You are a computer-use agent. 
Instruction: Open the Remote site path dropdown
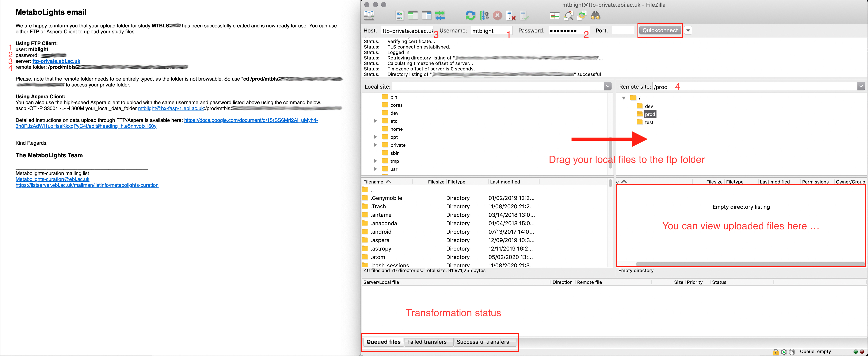tap(861, 86)
